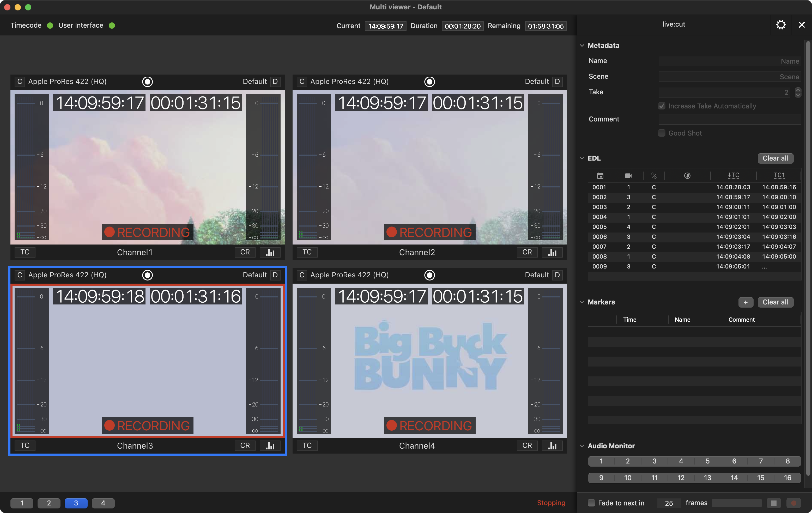Collapse the EDL section
Viewport: 812px width, 513px height.
(x=582, y=158)
